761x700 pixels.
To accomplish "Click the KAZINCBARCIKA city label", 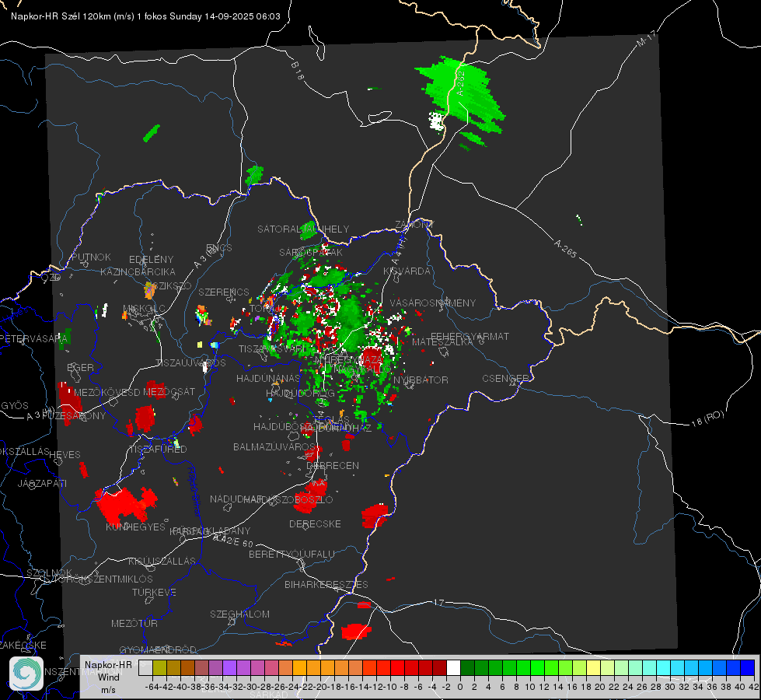I will [x=138, y=271].
